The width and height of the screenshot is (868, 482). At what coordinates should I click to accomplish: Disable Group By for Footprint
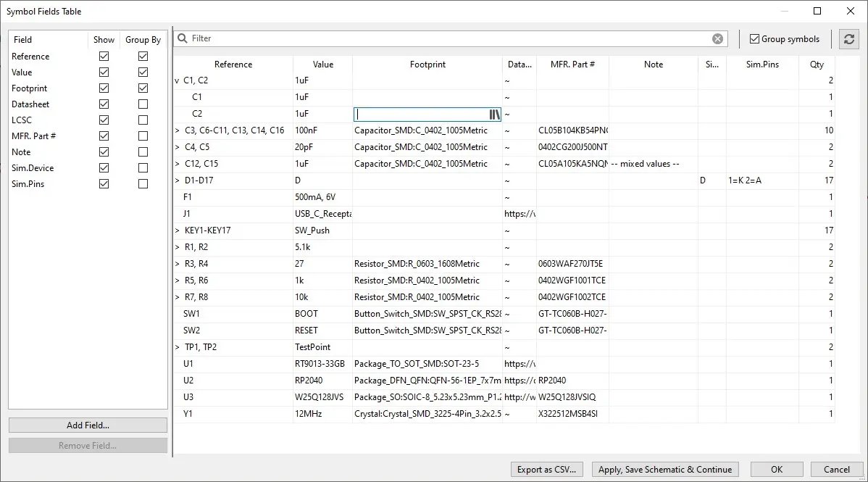[143, 88]
